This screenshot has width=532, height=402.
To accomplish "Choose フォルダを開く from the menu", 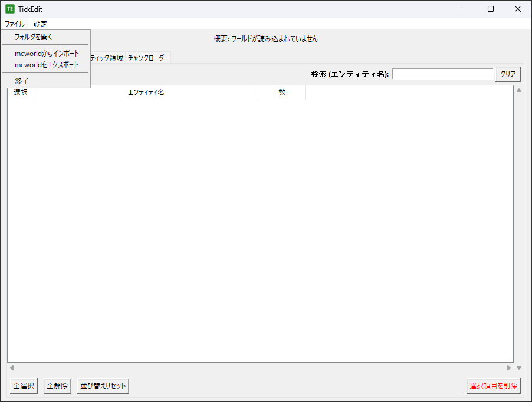I will click(x=46, y=37).
